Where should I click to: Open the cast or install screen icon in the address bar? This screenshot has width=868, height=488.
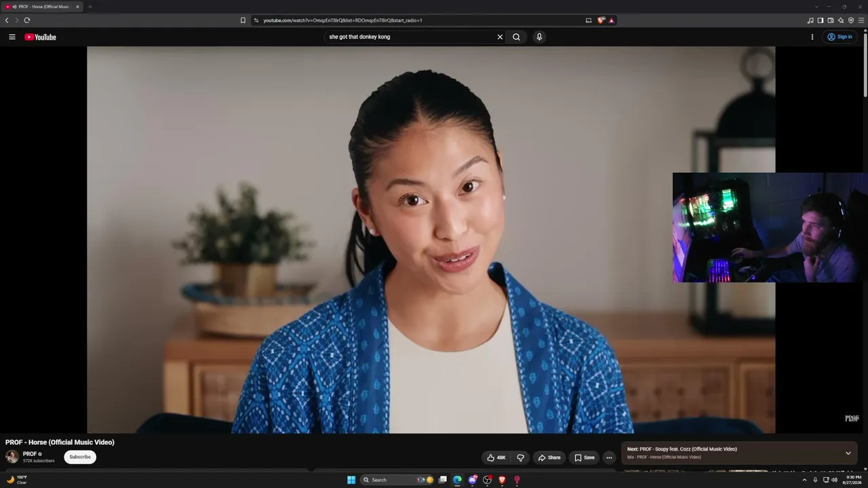click(589, 20)
